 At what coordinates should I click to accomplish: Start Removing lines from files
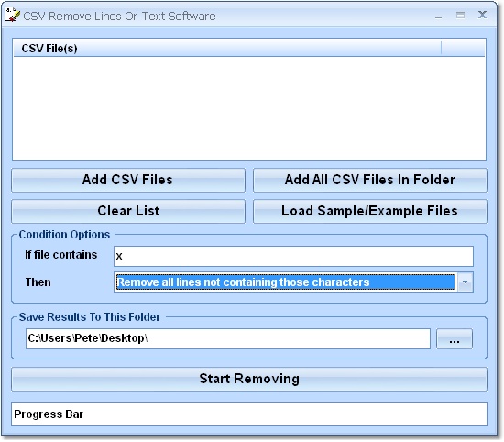point(249,379)
